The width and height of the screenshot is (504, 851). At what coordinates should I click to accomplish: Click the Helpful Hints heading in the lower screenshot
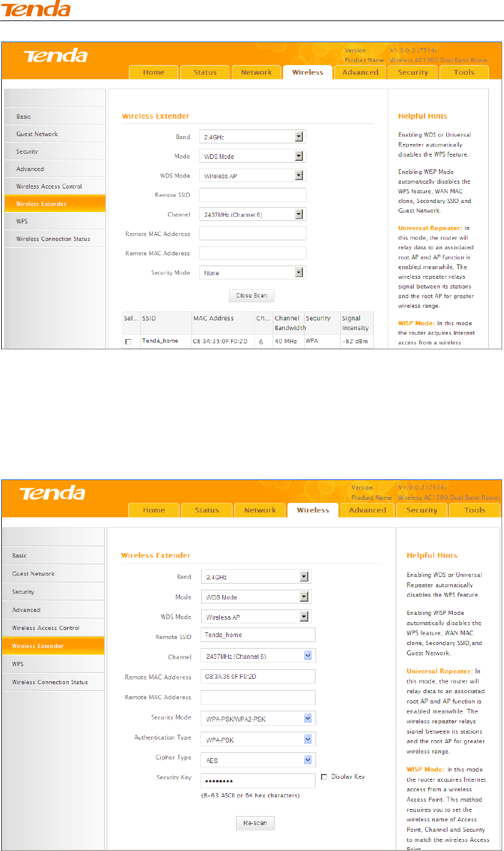point(432,555)
